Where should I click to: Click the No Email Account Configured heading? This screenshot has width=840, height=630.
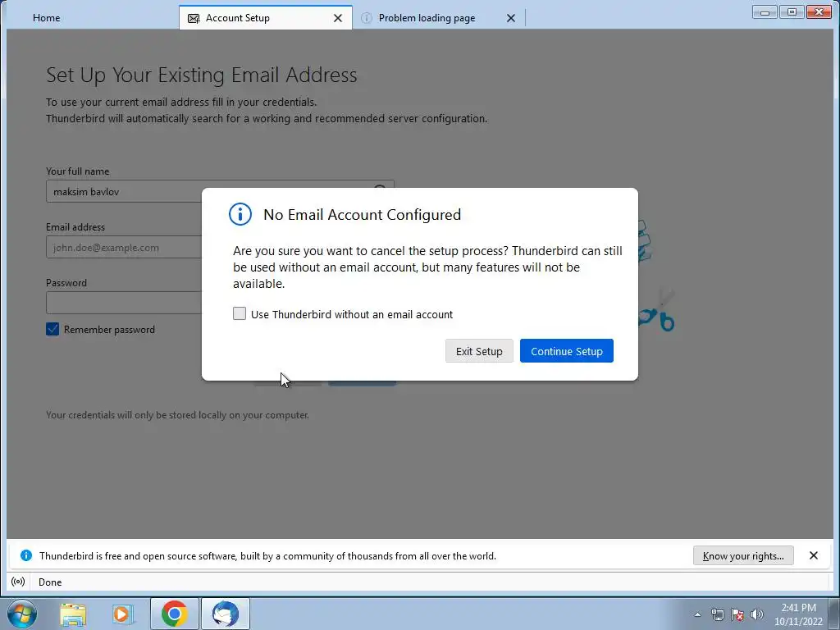tap(362, 214)
